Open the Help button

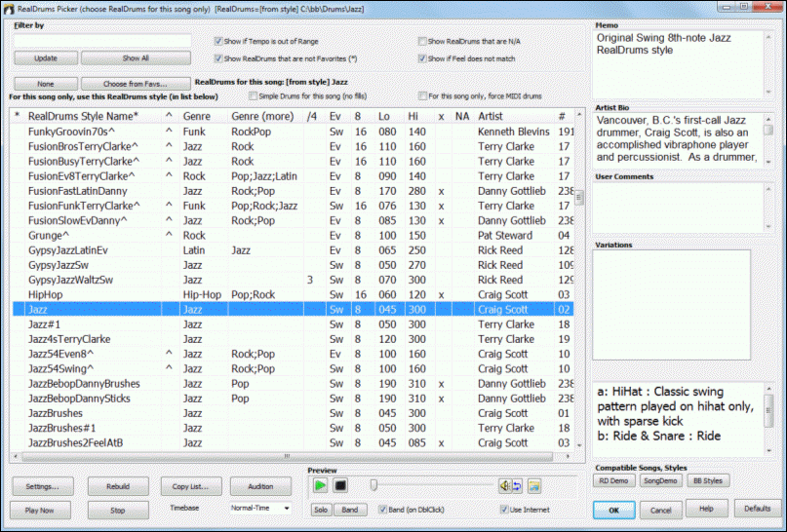click(706, 509)
